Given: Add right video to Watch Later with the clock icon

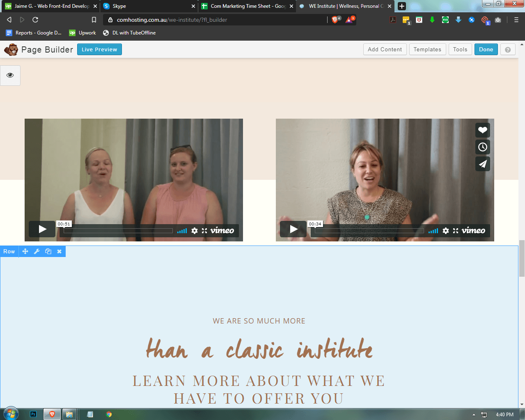Looking at the screenshot, I should pyautogui.click(x=483, y=147).
